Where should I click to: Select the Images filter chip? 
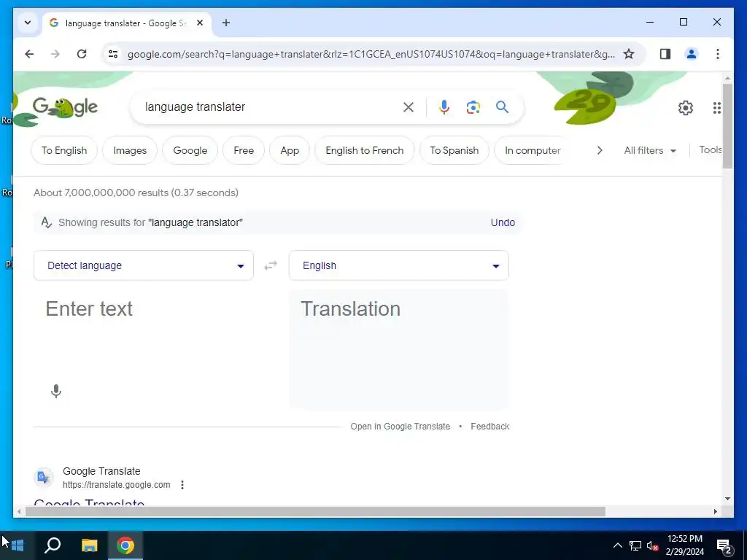[x=130, y=150]
